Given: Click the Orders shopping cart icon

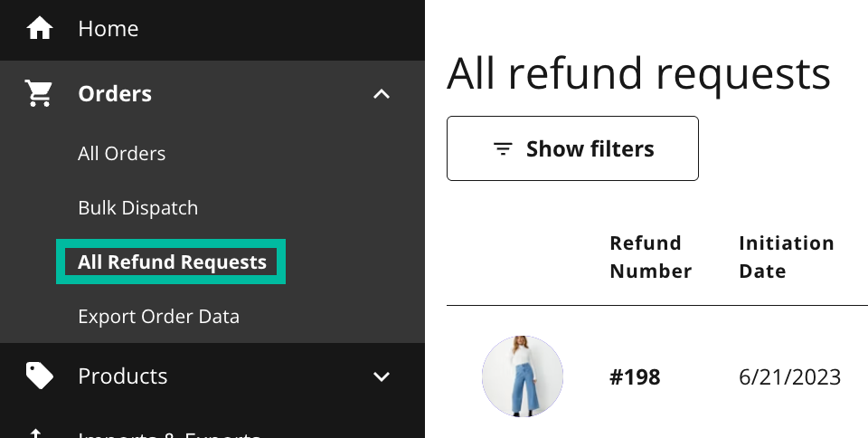Looking at the screenshot, I should 39,93.
